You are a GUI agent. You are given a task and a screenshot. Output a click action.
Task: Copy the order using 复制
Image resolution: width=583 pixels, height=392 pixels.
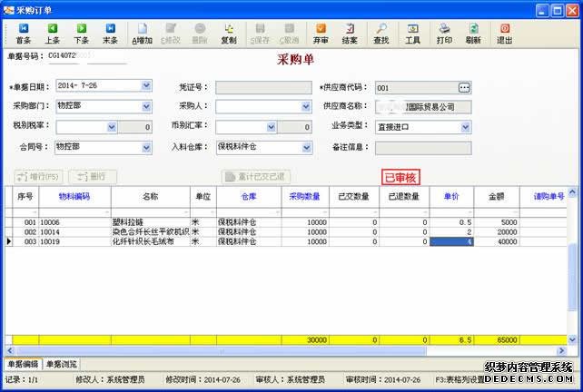click(x=229, y=34)
